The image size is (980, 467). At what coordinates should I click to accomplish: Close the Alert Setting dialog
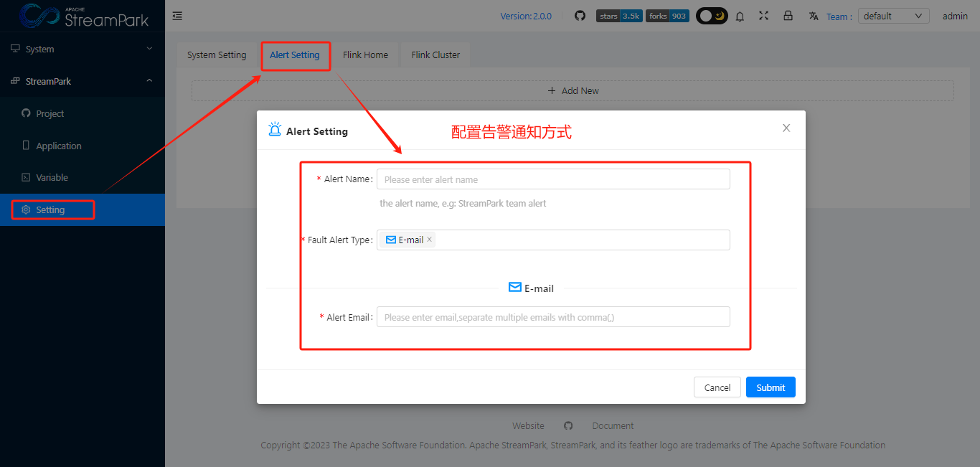(x=786, y=128)
